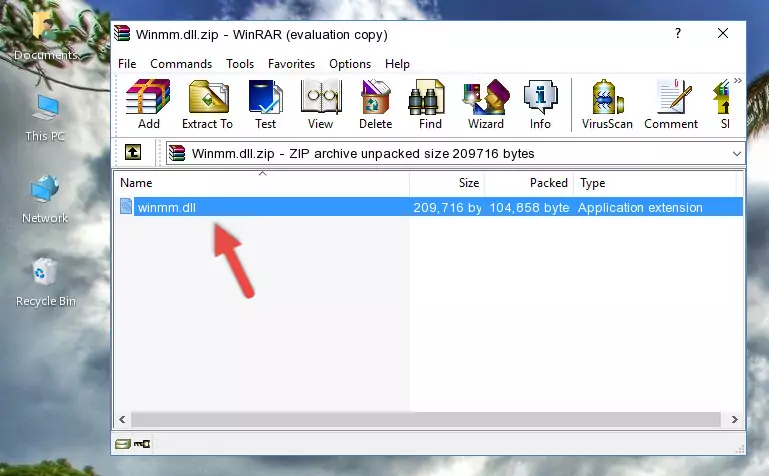
Task: Click the key password icon in status bar
Action: tap(142, 444)
